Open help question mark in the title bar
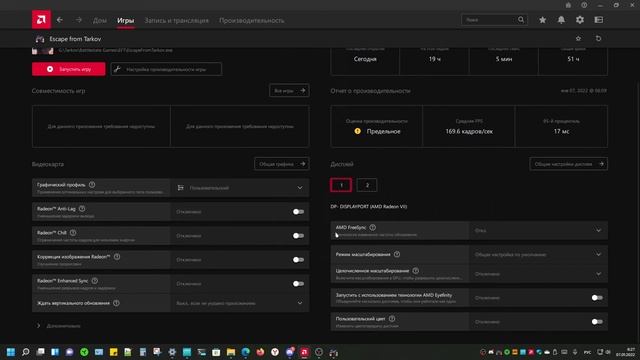Screen dimensions: 640x360 click(584, 5)
